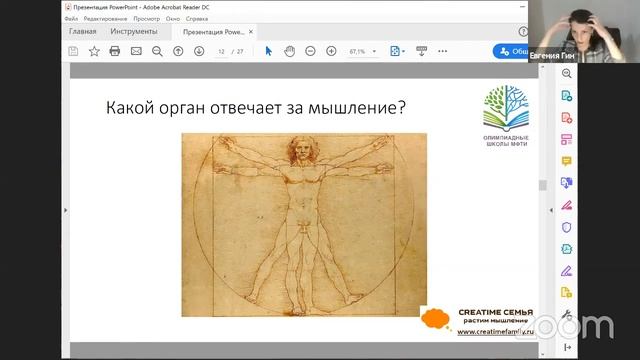Viewport: 640px width, 360px height.
Task: Expand the left navigation pane arrow
Action: point(66,210)
